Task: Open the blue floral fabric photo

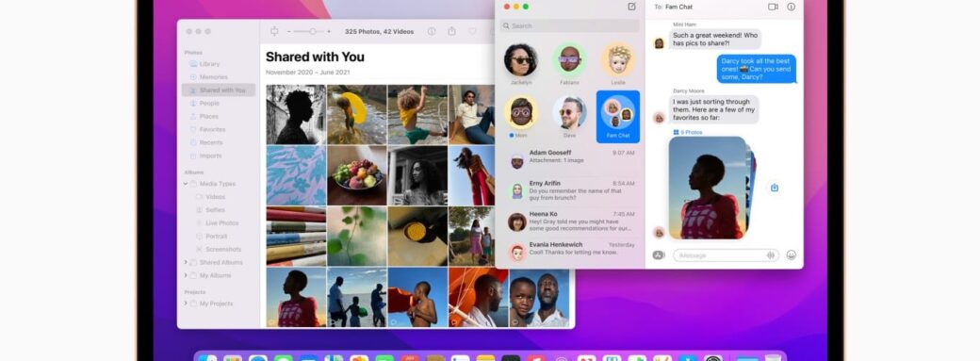Action: pos(296,176)
